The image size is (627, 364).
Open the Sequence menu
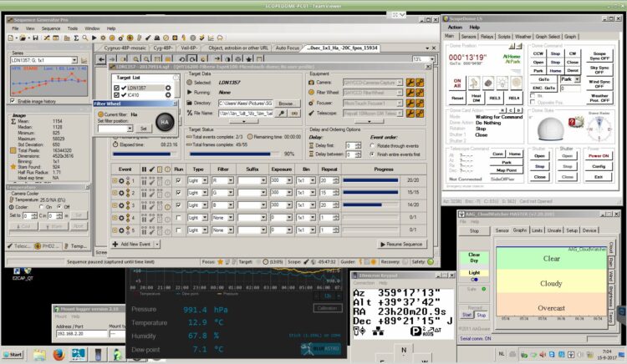[x=51, y=28]
